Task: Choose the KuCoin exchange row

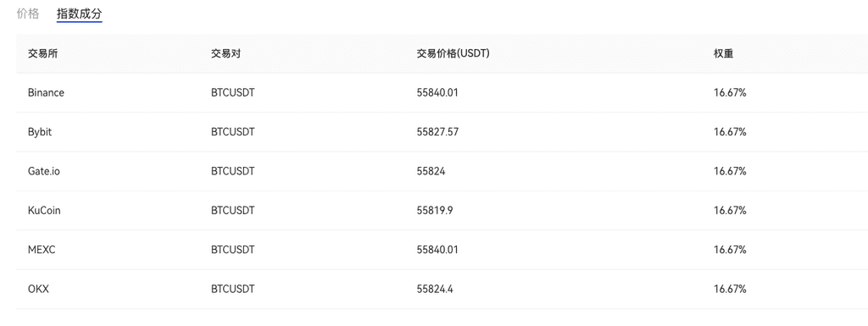Action: tap(442, 211)
